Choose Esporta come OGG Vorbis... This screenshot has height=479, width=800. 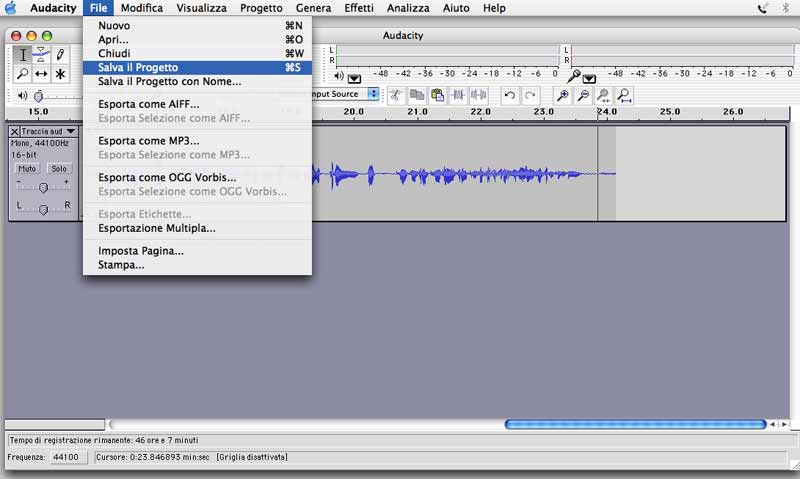click(197, 178)
